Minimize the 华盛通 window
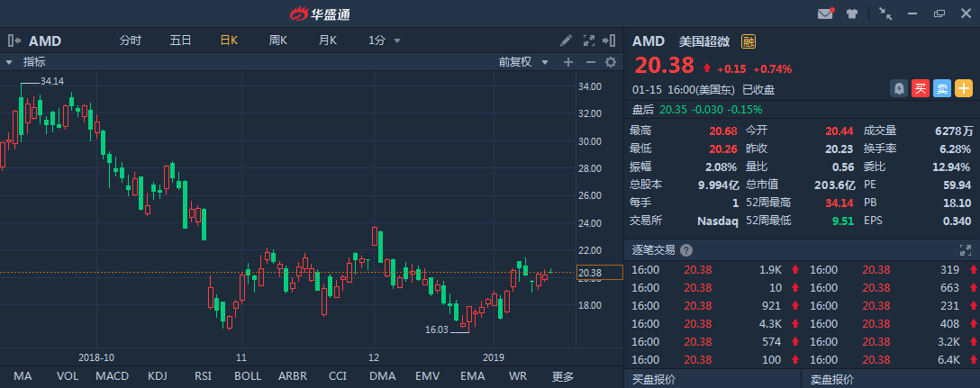 [x=912, y=14]
